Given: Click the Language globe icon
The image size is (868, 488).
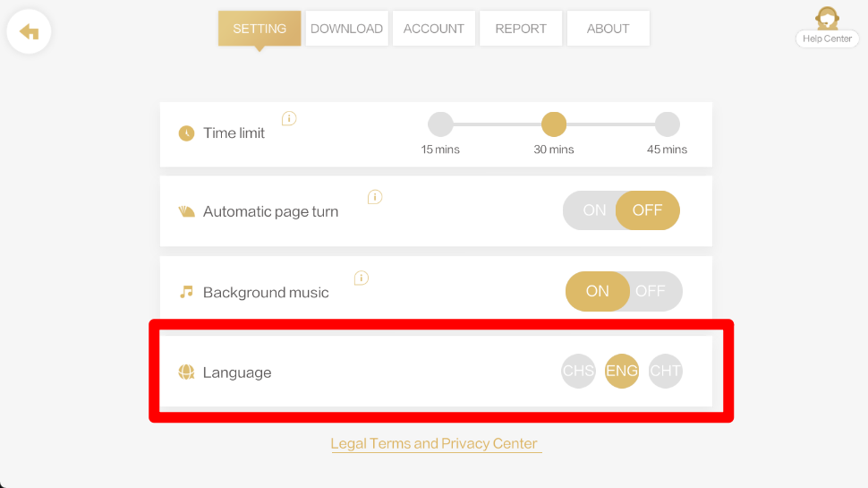Looking at the screenshot, I should click(186, 372).
